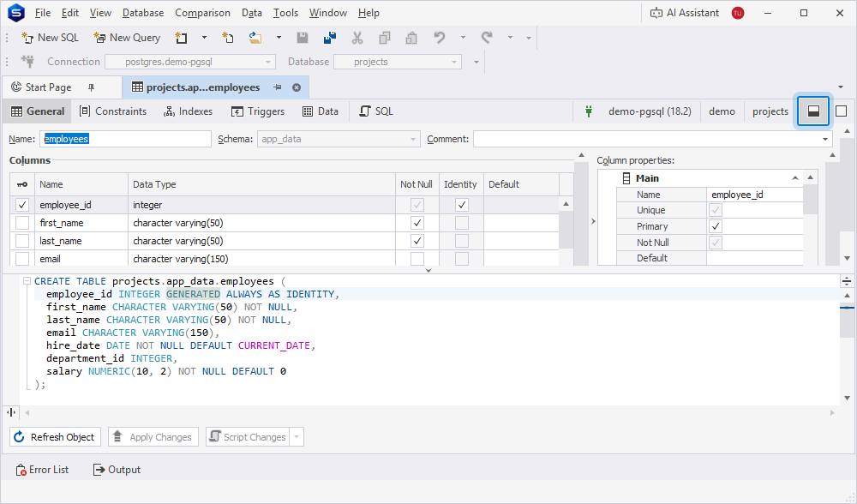Open the Output panel
The width and height of the screenshot is (857, 504).
(x=117, y=470)
